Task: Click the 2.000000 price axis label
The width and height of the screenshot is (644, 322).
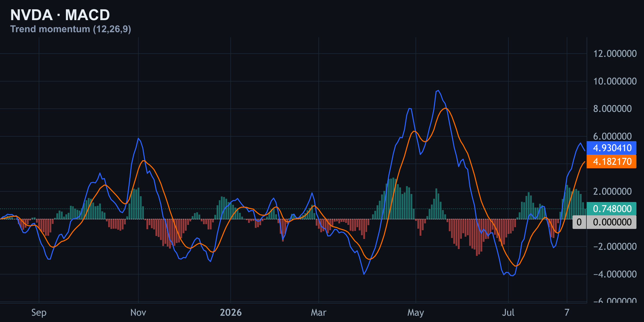Action: click(612, 191)
